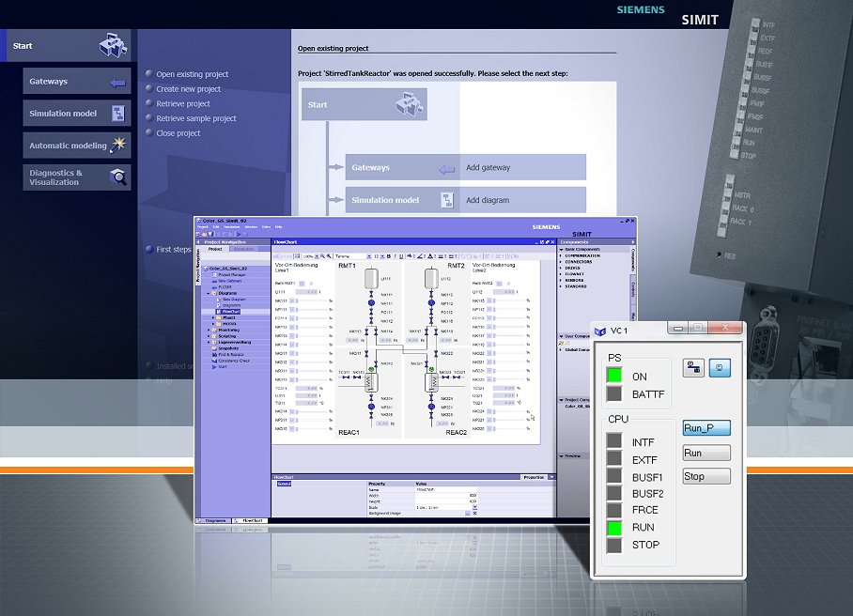The image size is (853, 616).
Task: Click the RUN LED indicator in VC 1
Action: coord(614,528)
